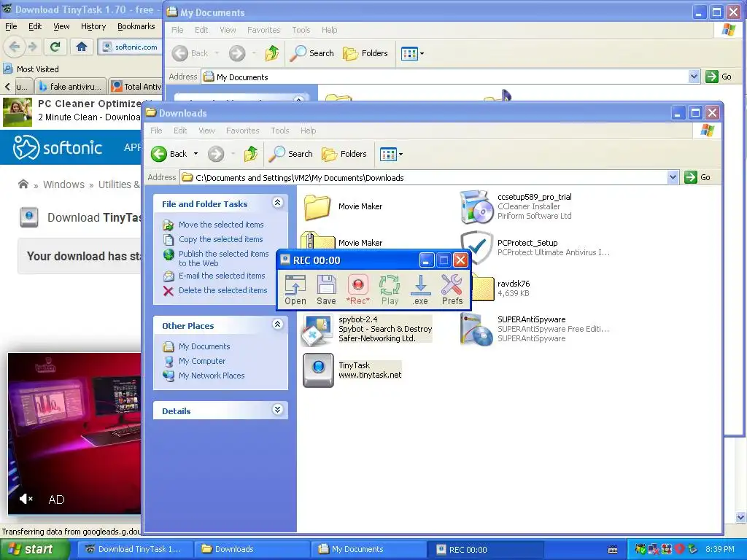Open browser Bookmarks menu

(136, 27)
